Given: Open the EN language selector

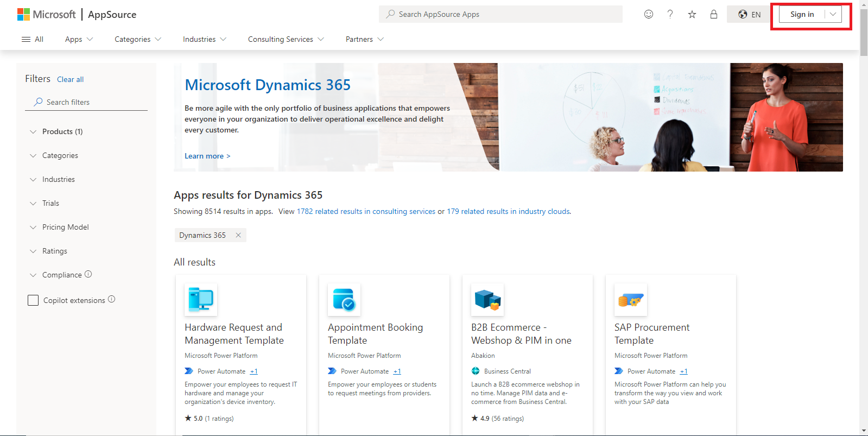Looking at the screenshot, I should click(x=749, y=14).
